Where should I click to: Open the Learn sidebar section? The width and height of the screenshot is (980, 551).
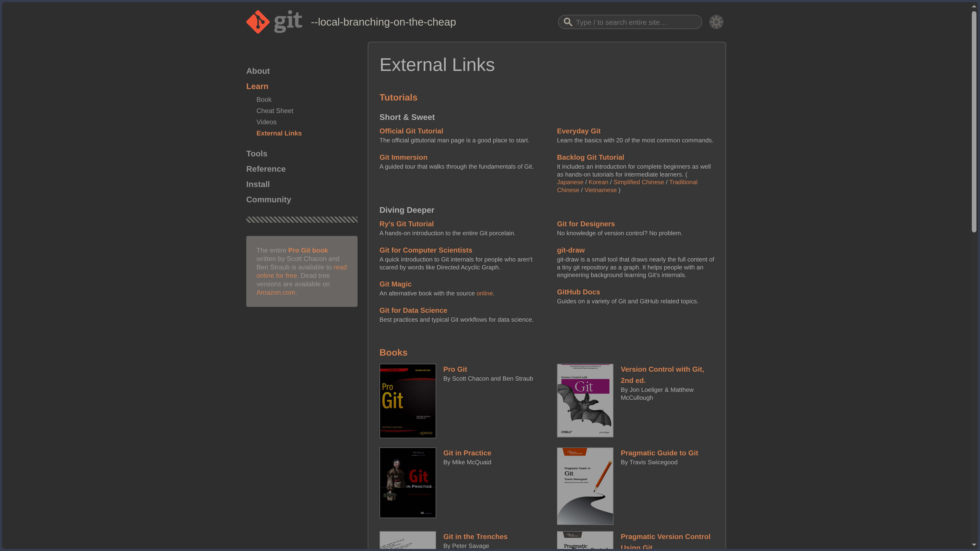[x=257, y=86]
